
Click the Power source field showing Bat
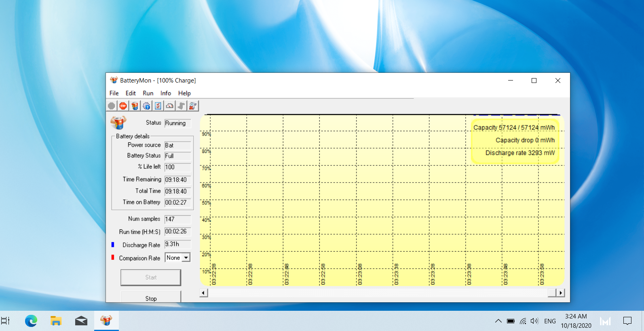coord(178,145)
